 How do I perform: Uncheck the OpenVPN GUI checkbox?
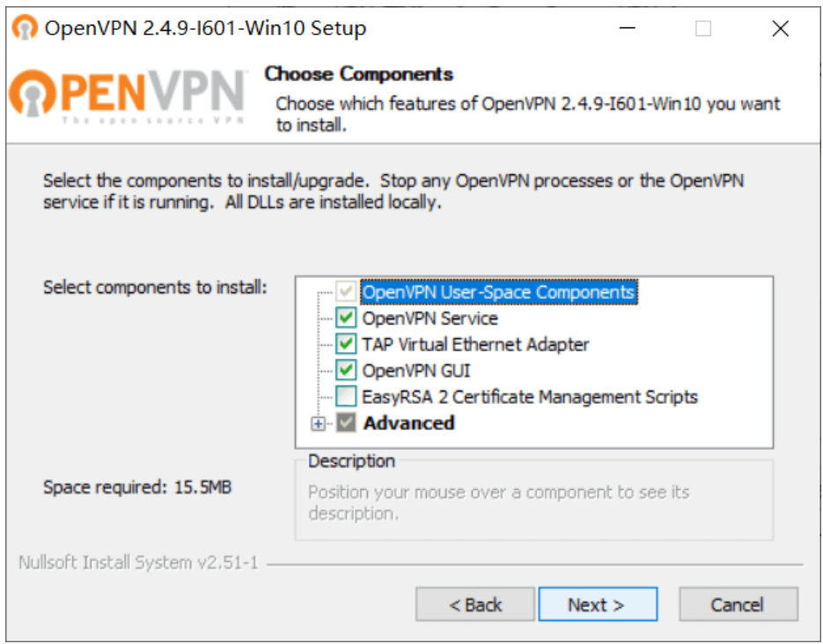coord(346,370)
